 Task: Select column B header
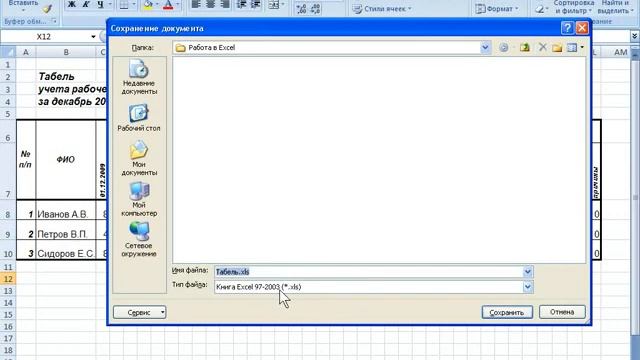(x=66, y=52)
